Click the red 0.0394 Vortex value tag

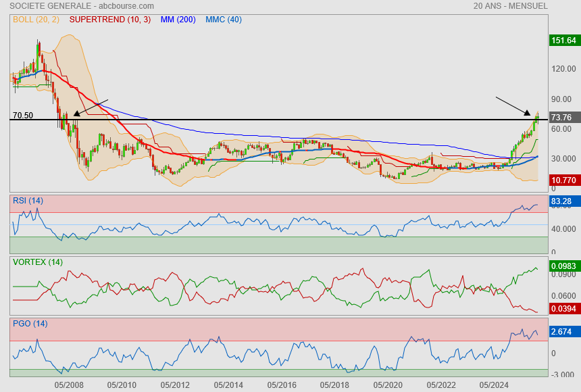pyautogui.click(x=563, y=310)
